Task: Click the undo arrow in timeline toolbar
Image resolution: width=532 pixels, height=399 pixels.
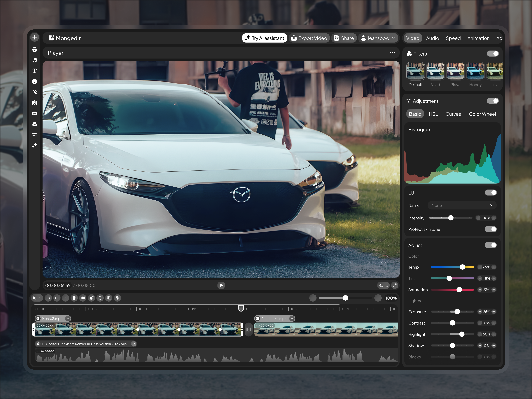Action: tap(48, 298)
